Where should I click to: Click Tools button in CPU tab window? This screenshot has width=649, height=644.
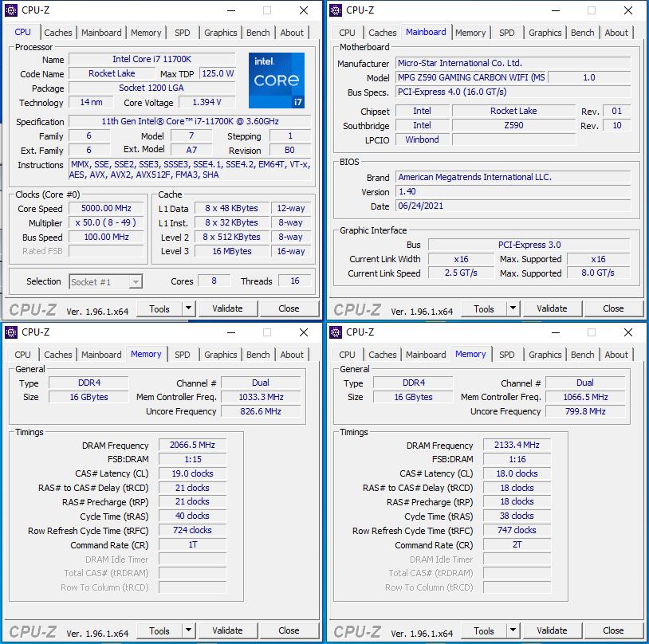[x=159, y=308]
